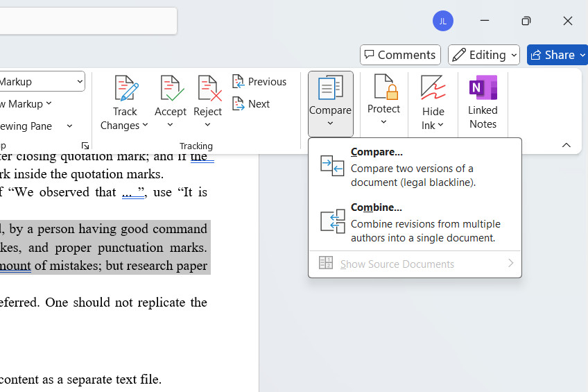Choose Compare two versions menu item
The width and height of the screenshot is (588, 392).
point(415,167)
